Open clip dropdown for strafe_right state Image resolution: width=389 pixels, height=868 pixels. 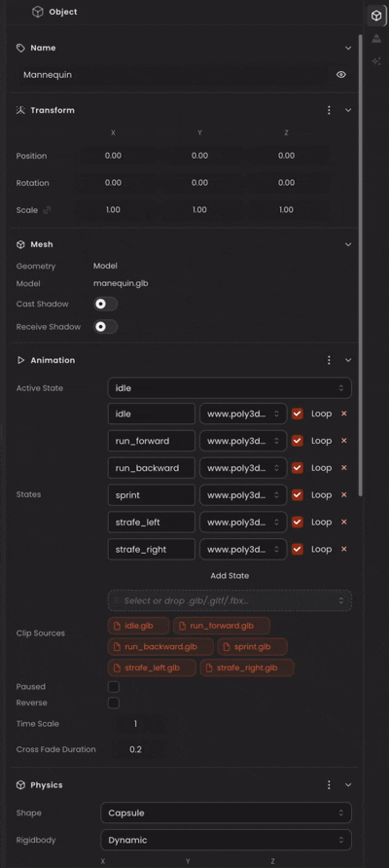pos(243,549)
